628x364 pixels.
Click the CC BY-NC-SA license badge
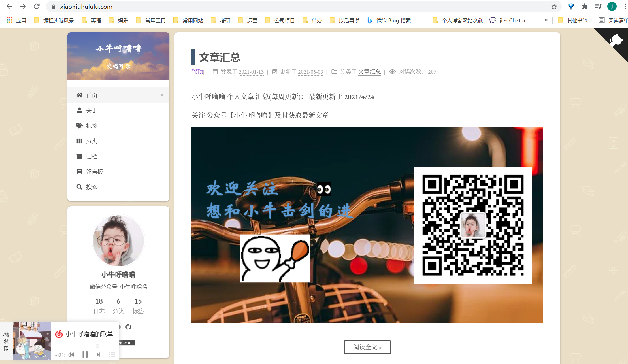coord(127,343)
